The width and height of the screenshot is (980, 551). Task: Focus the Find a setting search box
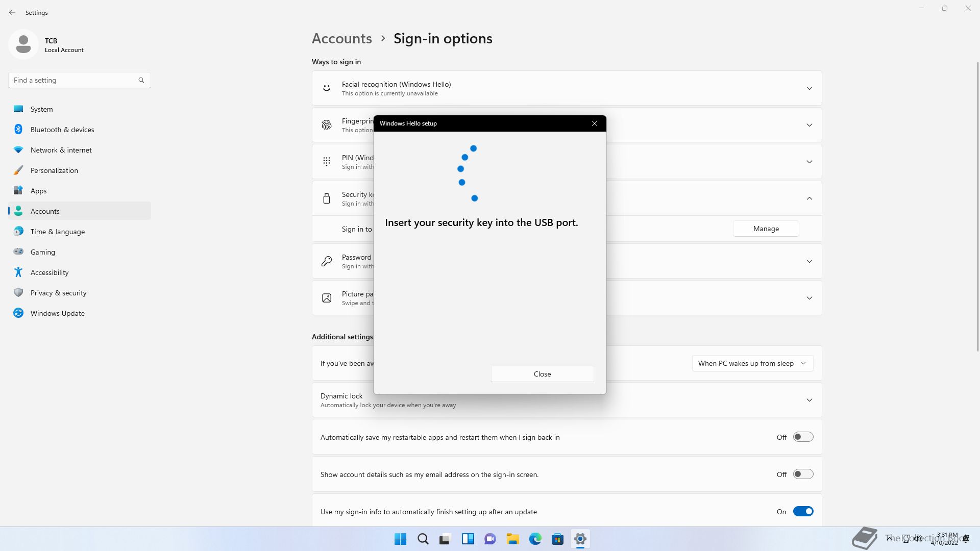(x=80, y=80)
